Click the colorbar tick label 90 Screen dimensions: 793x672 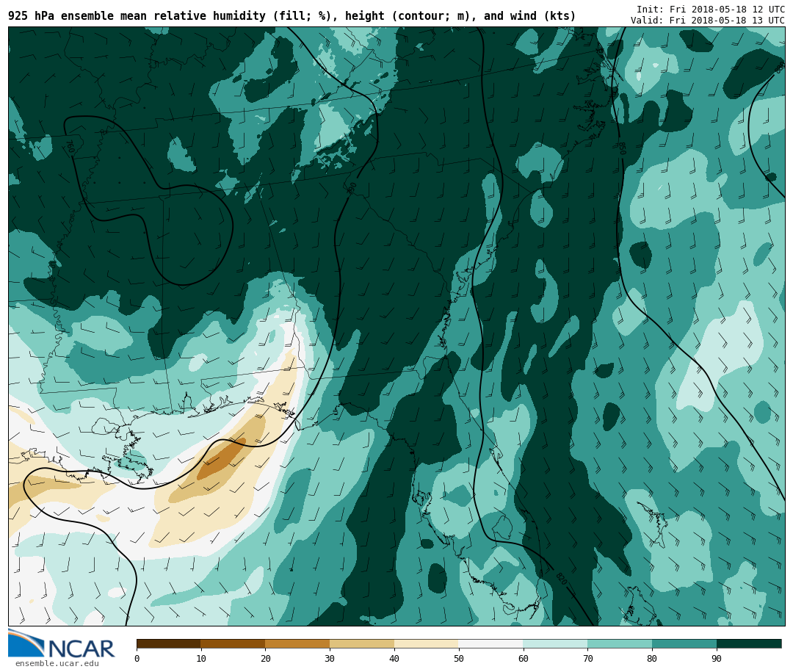[716, 658]
